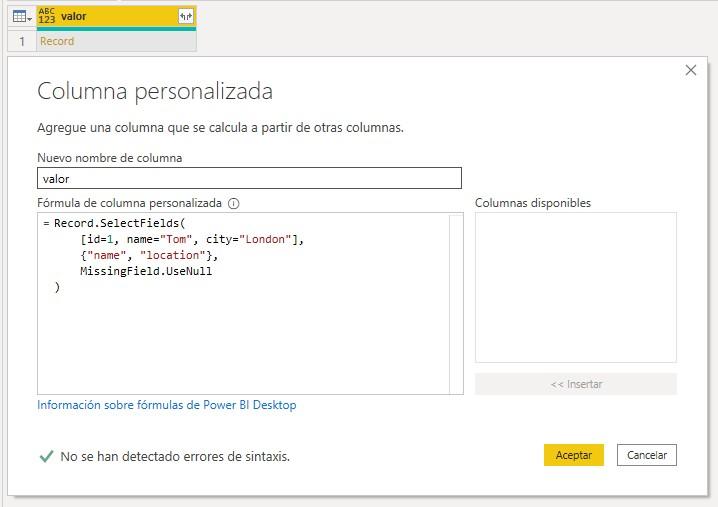Screen dimensions: 718x507
Task: Confirm with the Aceptar button
Action: pos(573,455)
